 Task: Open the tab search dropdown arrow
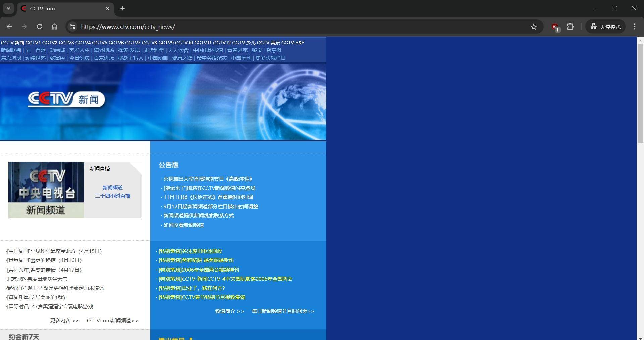click(8, 8)
